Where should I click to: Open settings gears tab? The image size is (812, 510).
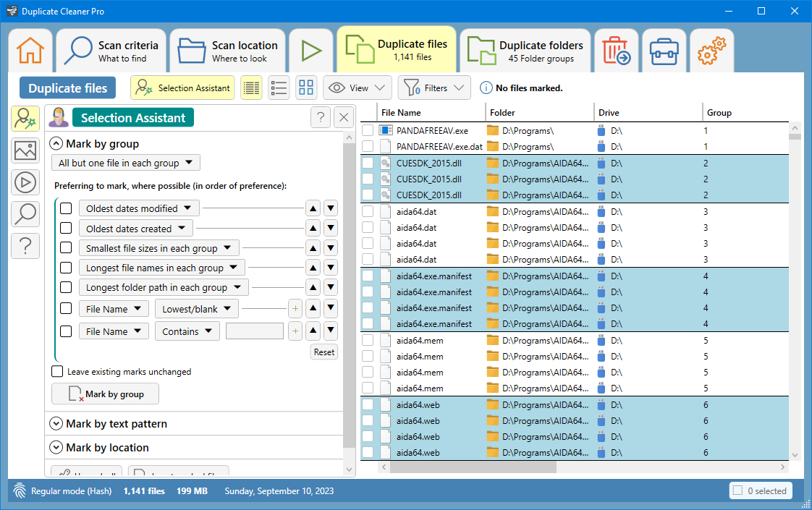point(712,51)
